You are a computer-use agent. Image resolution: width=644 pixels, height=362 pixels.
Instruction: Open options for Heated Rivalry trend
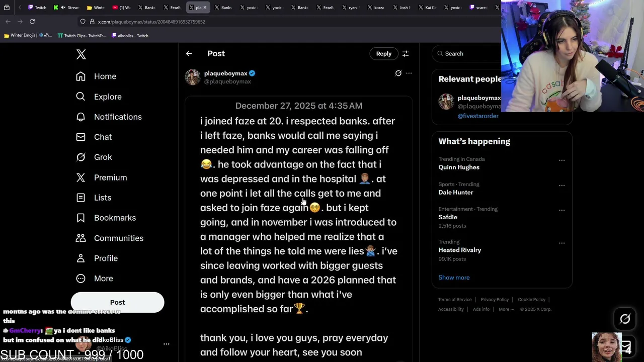[561, 243]
